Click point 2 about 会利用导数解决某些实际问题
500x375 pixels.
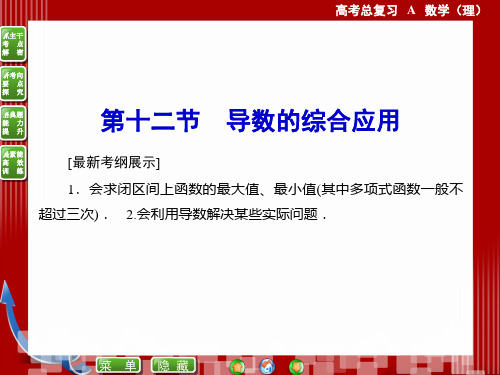pyautogui.click(x=226, y=214)
